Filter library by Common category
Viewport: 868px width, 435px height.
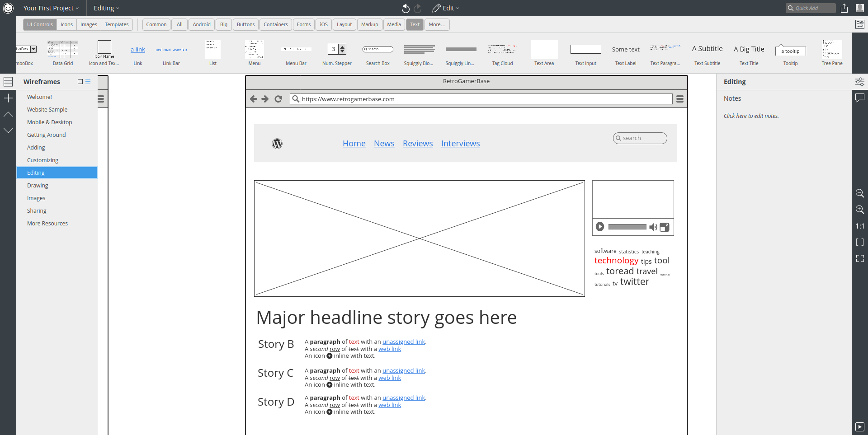[x=156, y=24]
